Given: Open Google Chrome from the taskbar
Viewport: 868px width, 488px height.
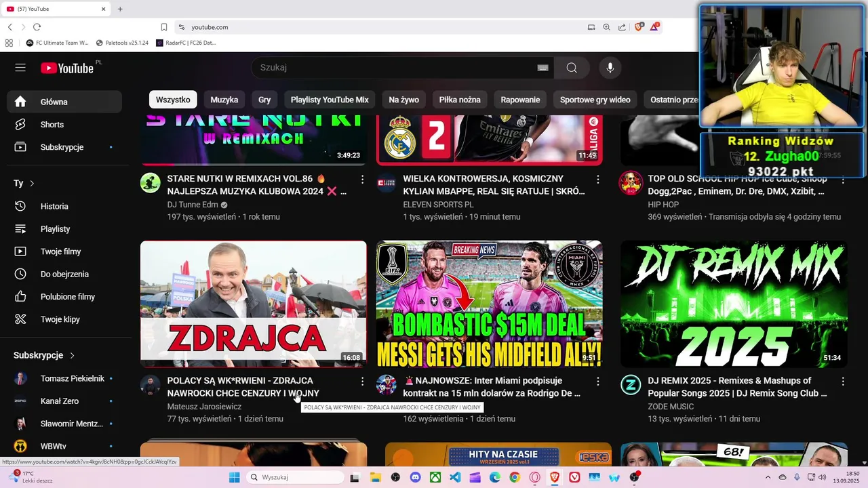Looking at the screenshot, I should click(x=515, y=477).
